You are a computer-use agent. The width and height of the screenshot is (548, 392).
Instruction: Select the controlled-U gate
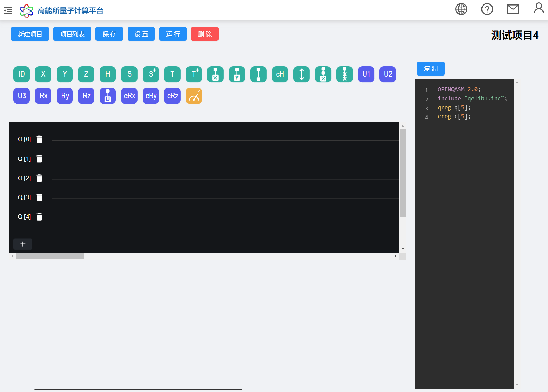click(108, 96)
